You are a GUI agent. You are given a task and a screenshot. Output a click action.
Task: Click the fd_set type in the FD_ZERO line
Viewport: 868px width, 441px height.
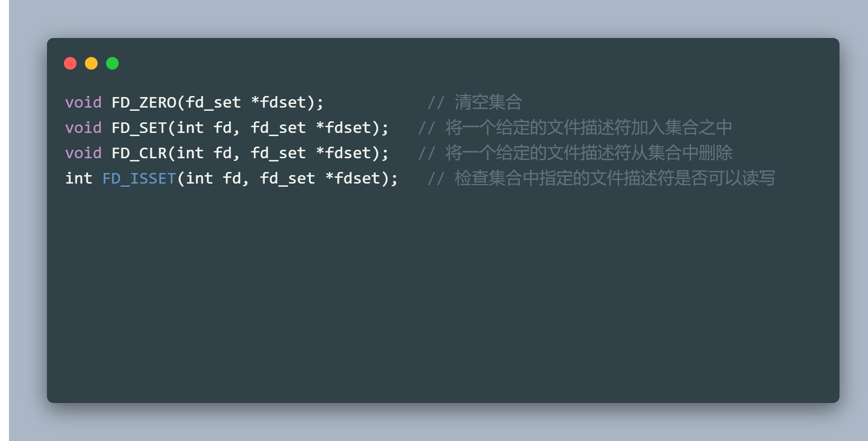[213, 102]
